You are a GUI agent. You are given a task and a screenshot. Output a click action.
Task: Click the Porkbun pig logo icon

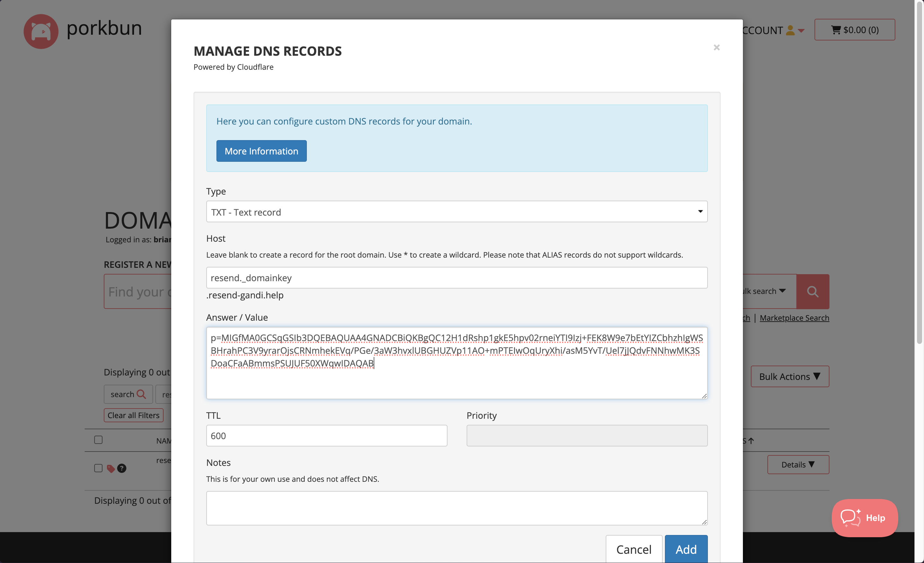tap(41, 31)
